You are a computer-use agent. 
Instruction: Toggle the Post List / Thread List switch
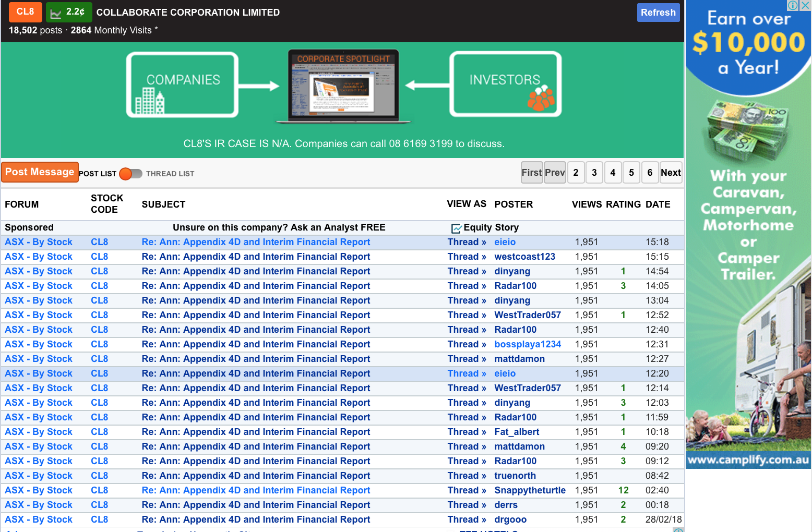click(130, 174)
